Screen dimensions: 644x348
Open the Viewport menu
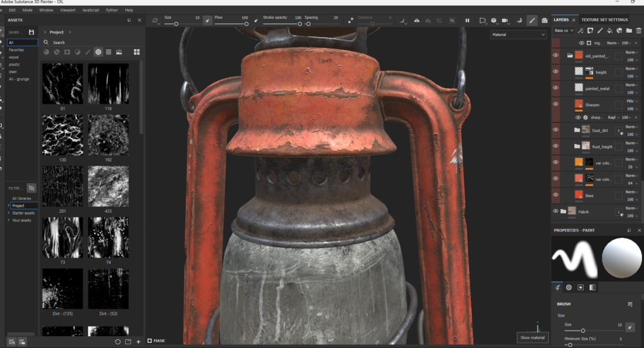point(68,10)
